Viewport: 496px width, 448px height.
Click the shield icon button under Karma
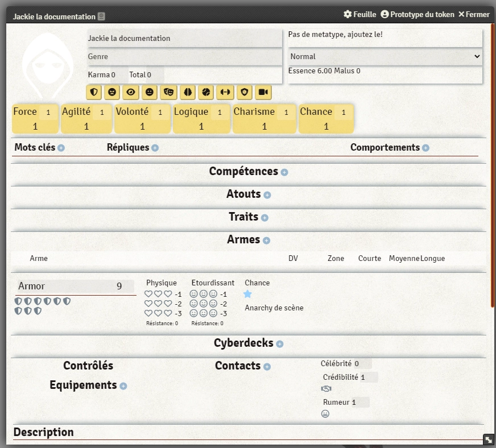pos(94,92)
